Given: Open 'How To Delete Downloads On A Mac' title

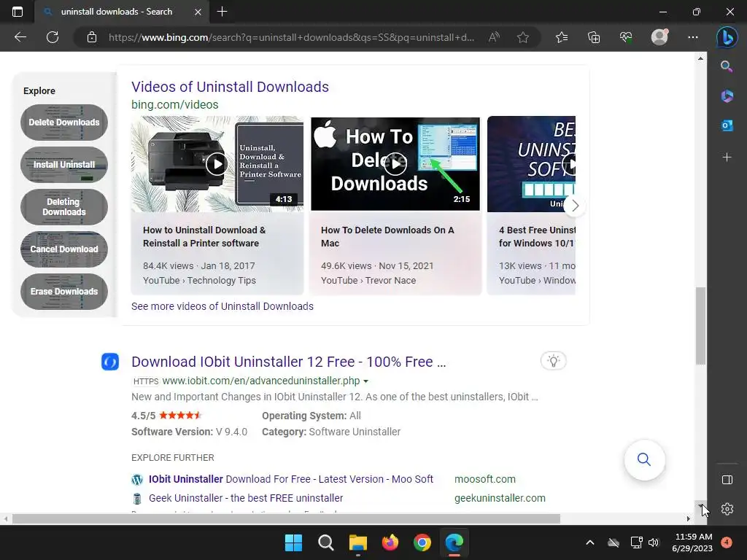Looking at the screenshot, I should 387,237.
